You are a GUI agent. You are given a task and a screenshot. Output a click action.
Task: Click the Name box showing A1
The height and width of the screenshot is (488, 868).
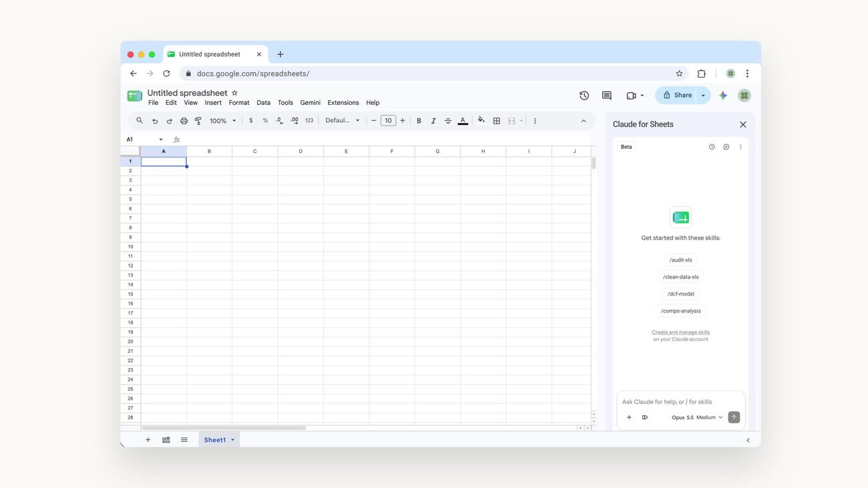144,140
